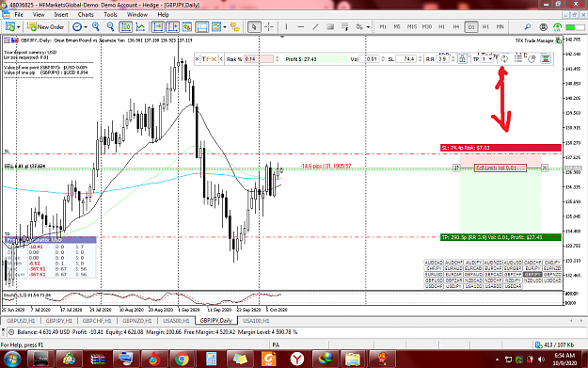Click the R:R ratio stepper arrows
The width and height of the screenshot is (588, 368).
click(x=453, y=59)
